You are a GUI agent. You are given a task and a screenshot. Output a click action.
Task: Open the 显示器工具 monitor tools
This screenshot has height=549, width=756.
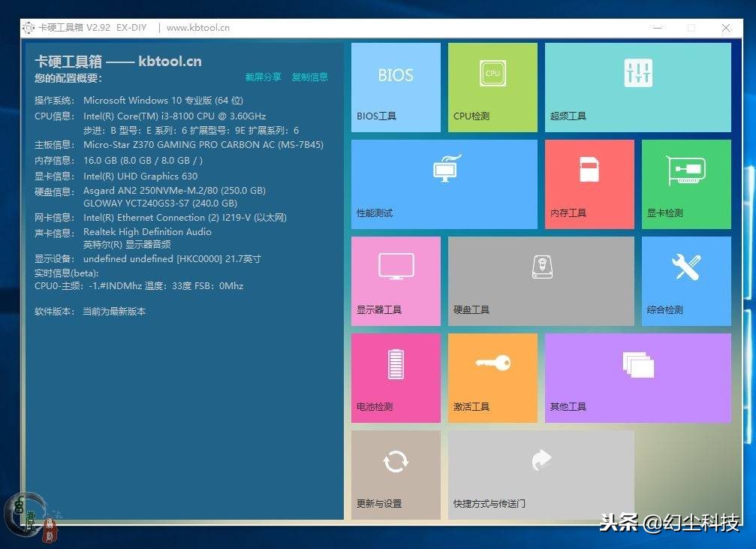coord(396,280)
